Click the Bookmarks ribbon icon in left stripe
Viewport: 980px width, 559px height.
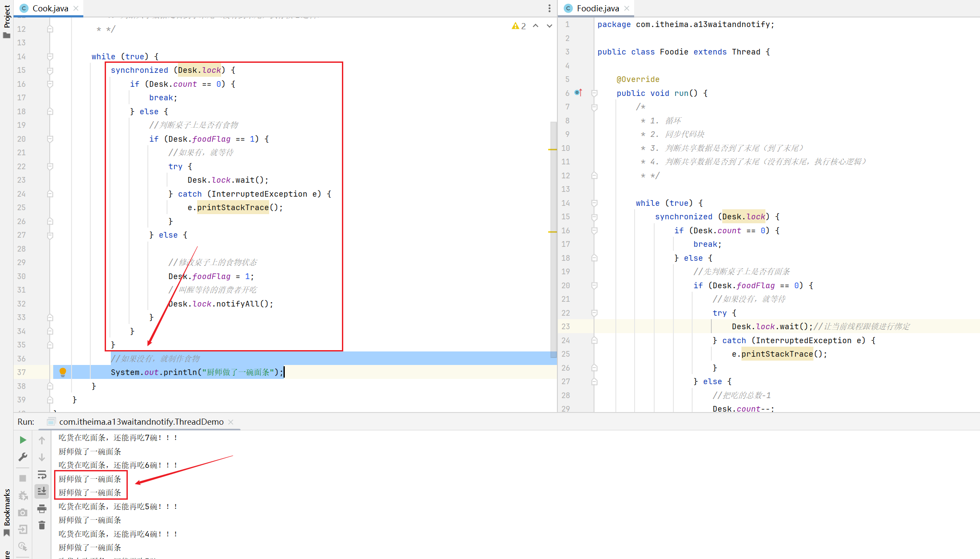click(x=7, y=533)
